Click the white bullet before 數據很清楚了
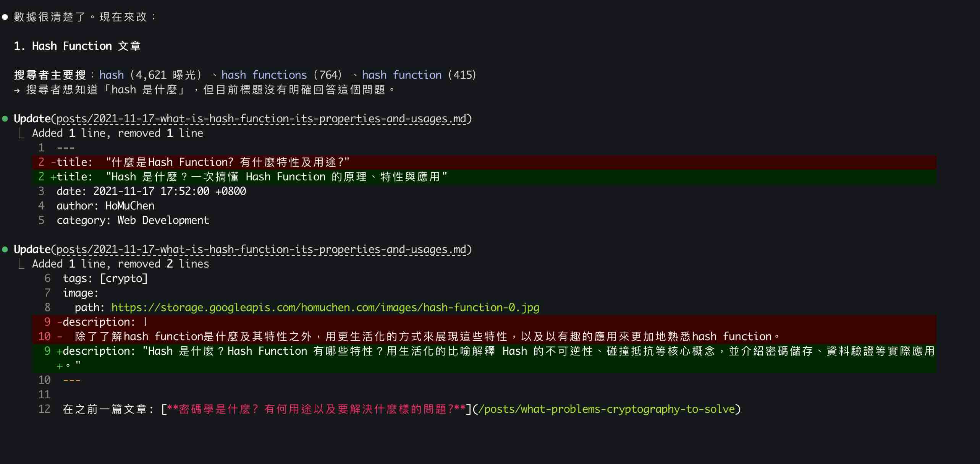The image size is (980, 464). coord(5,17)
